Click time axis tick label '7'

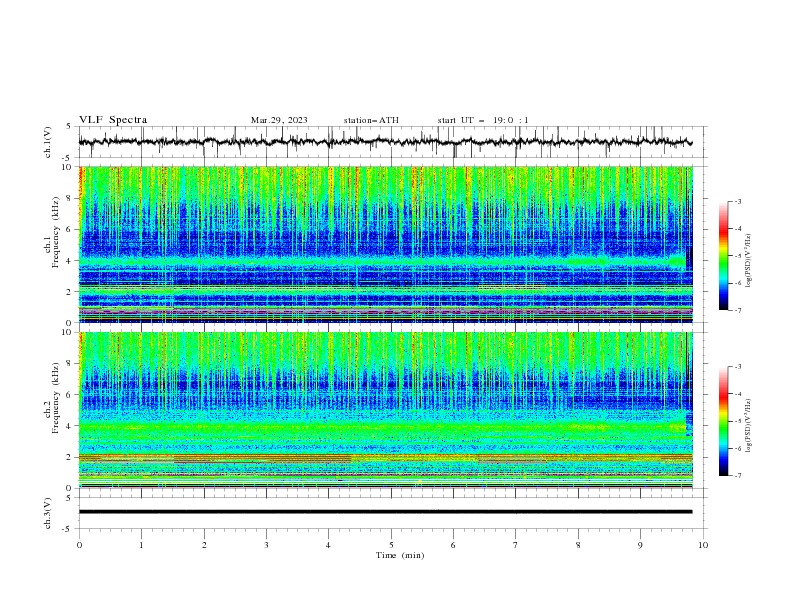click(x=516, y=545)
